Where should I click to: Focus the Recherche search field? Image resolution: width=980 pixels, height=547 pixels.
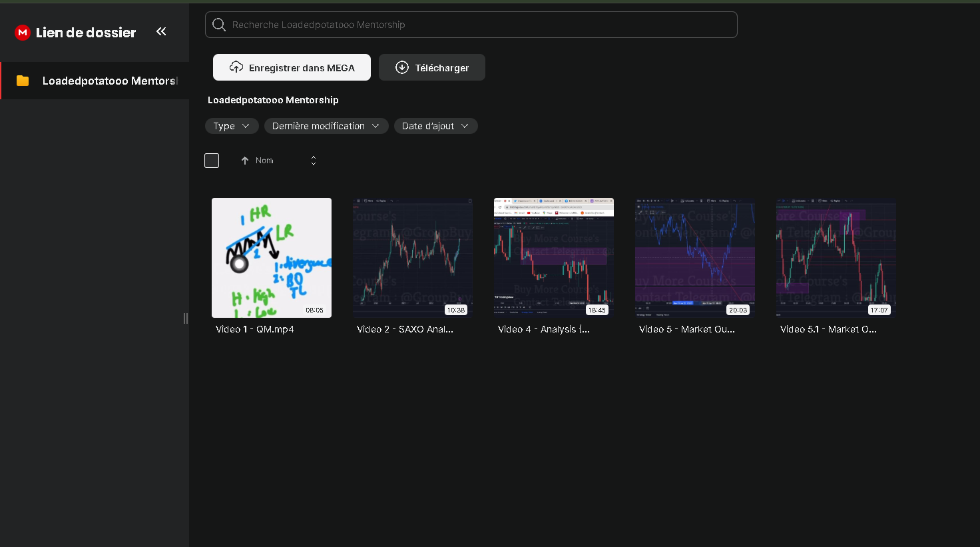(479, 25)
